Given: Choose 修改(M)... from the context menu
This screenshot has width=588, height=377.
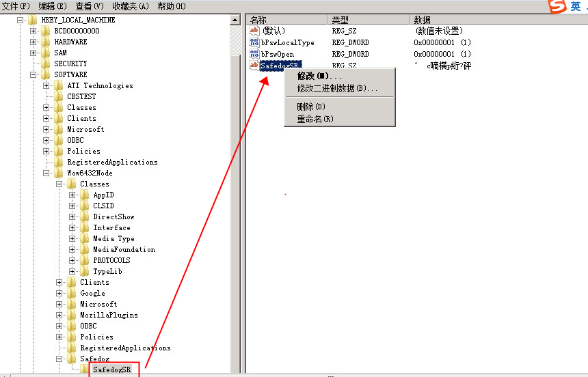Looking at the screenshot, I should point(319,76).
